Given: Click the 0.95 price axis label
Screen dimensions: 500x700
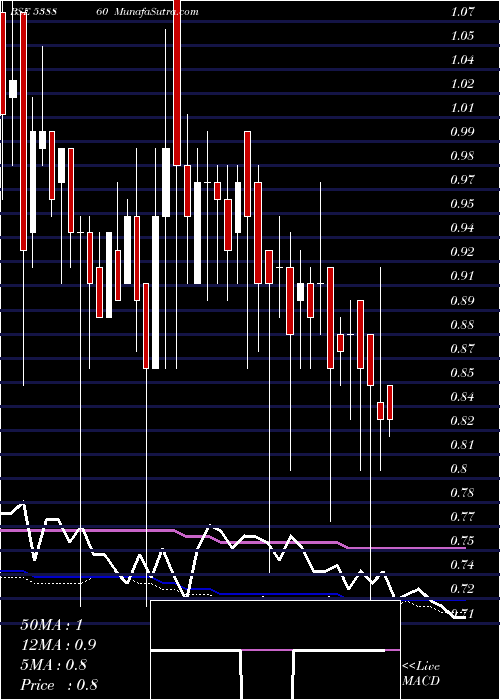Looking at the screenshot, I should [x=462, y=204].
